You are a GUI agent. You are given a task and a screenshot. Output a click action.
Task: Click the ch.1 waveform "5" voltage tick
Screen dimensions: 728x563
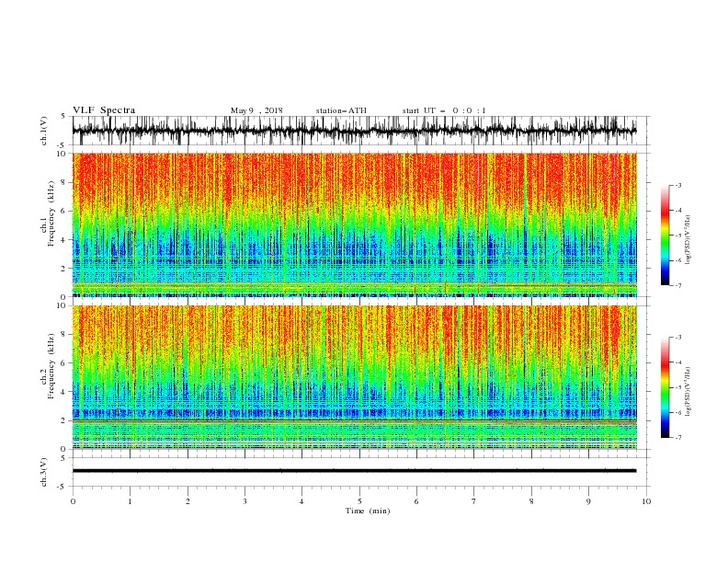[63, 117]
